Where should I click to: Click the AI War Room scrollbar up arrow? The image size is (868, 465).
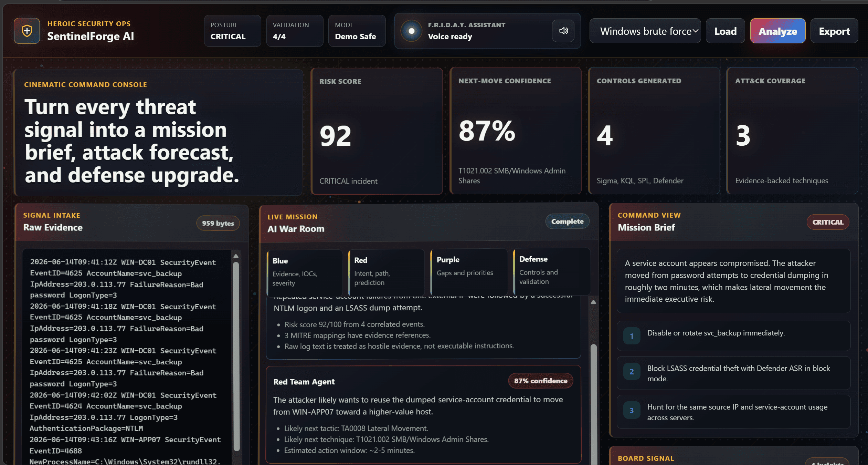[594, 302]
